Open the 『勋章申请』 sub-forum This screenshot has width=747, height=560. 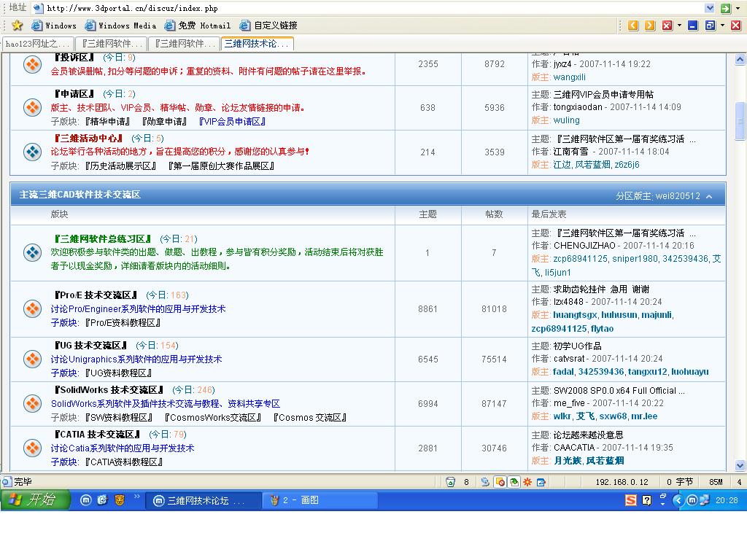tap(165, 122)
